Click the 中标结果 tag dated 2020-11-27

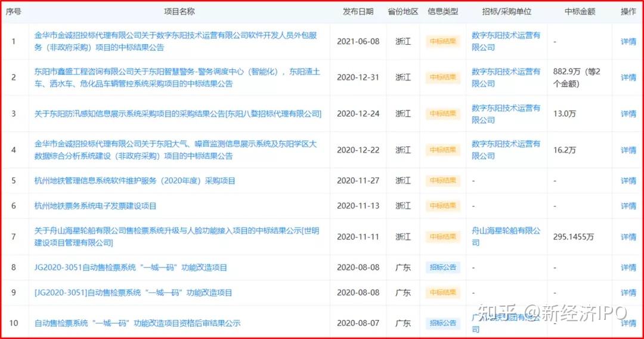442,181
